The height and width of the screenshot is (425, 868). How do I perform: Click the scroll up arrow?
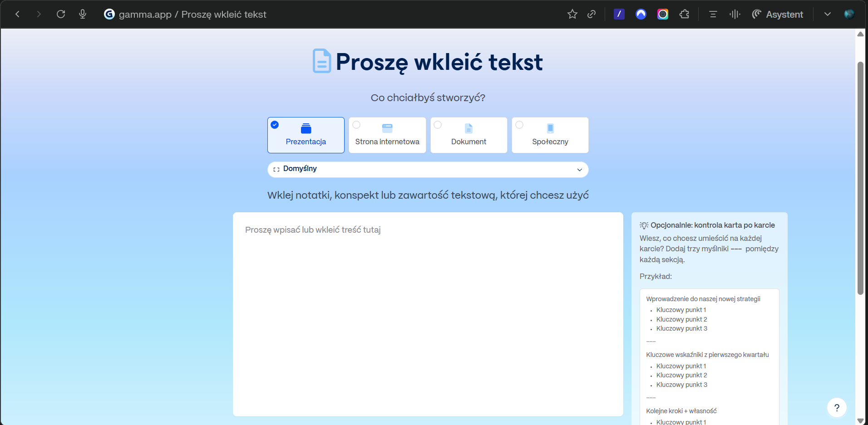pos(860,34)
